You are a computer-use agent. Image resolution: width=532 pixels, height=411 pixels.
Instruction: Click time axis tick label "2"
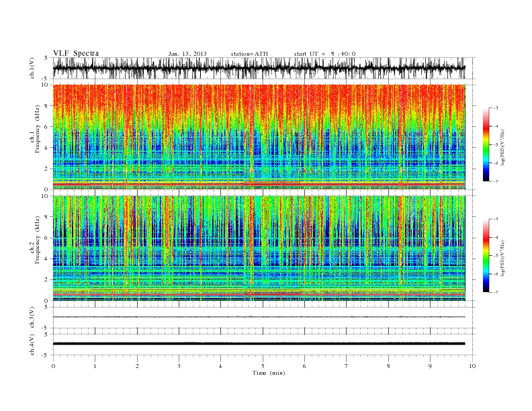[x=137, y=366]
